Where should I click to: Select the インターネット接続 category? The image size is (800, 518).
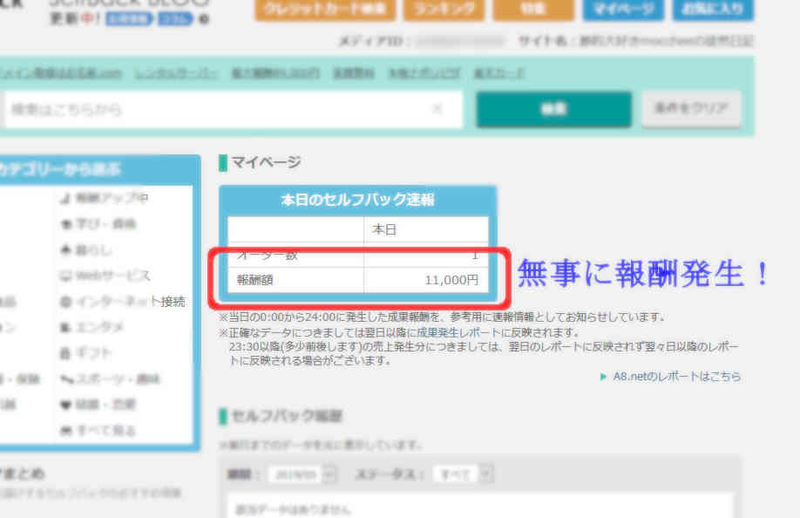click(x=122, y=302)
